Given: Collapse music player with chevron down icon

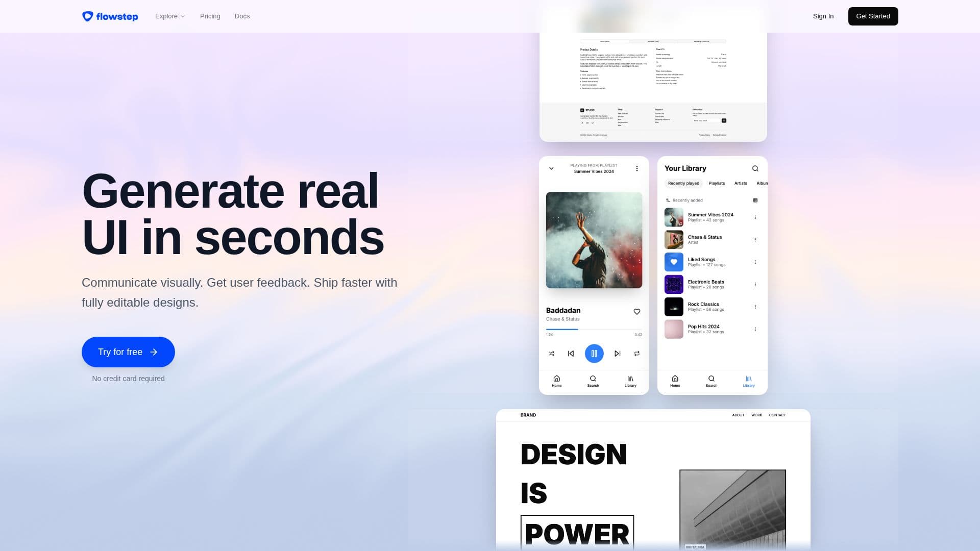Looking at the screenshot, I should click(x=551, y=168).
